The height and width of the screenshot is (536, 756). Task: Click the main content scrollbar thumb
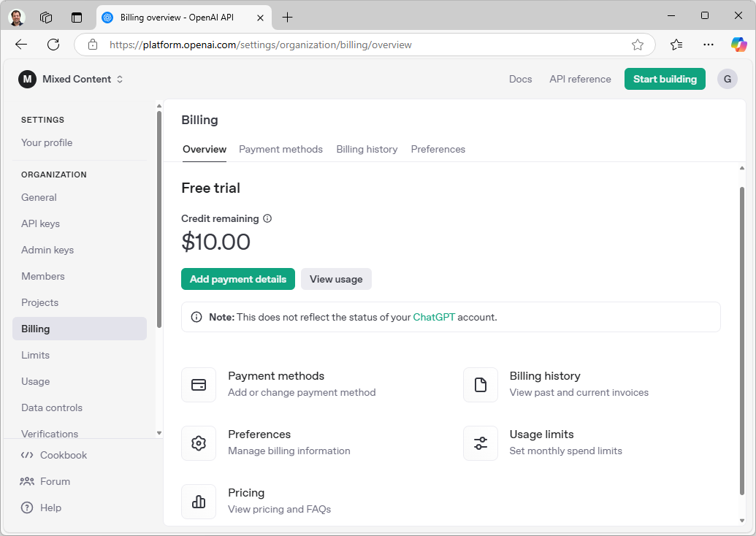[742, 340]
